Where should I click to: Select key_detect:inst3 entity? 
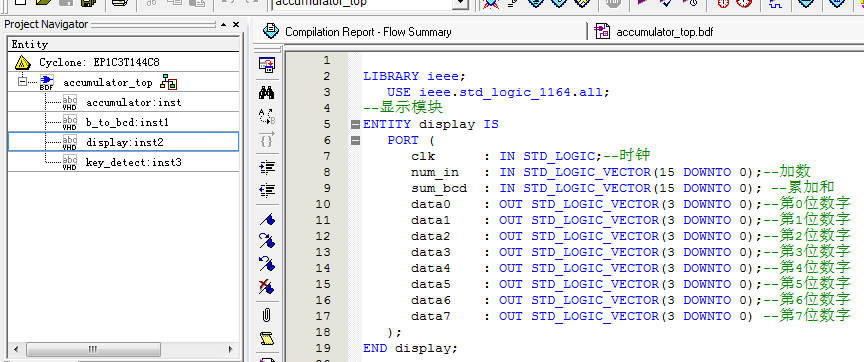[133, 163]
